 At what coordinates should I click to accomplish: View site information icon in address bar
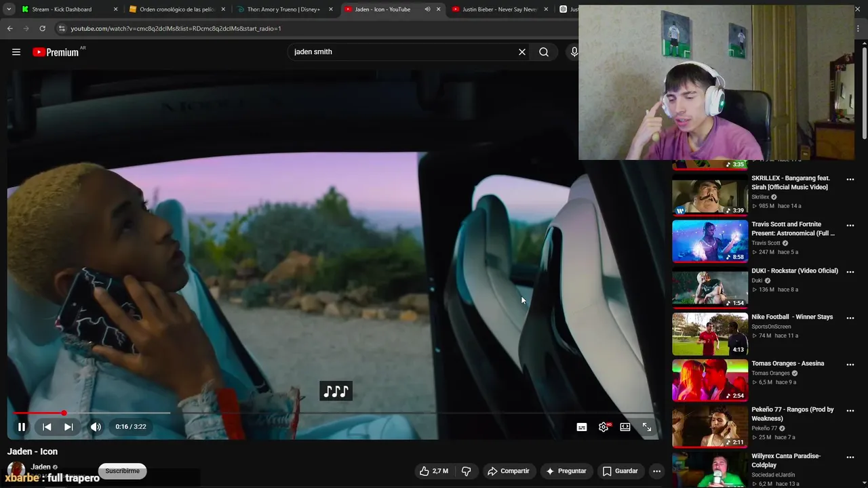[x=62, y=28]
